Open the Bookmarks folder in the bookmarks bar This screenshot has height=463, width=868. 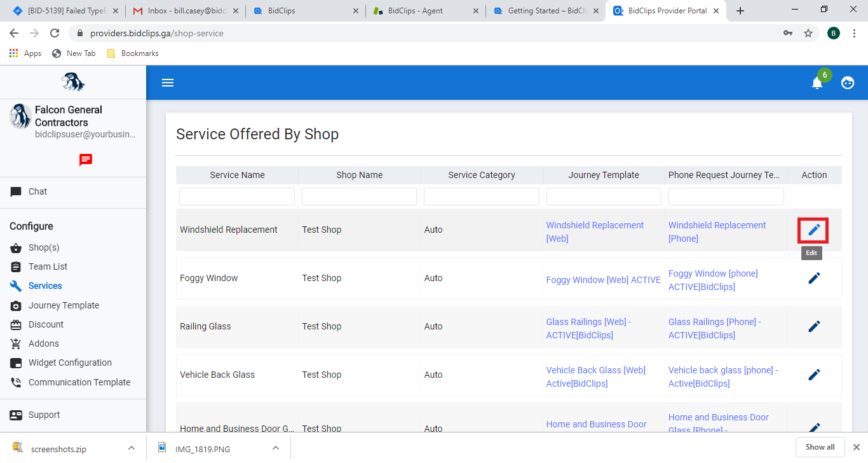point(133,53)
